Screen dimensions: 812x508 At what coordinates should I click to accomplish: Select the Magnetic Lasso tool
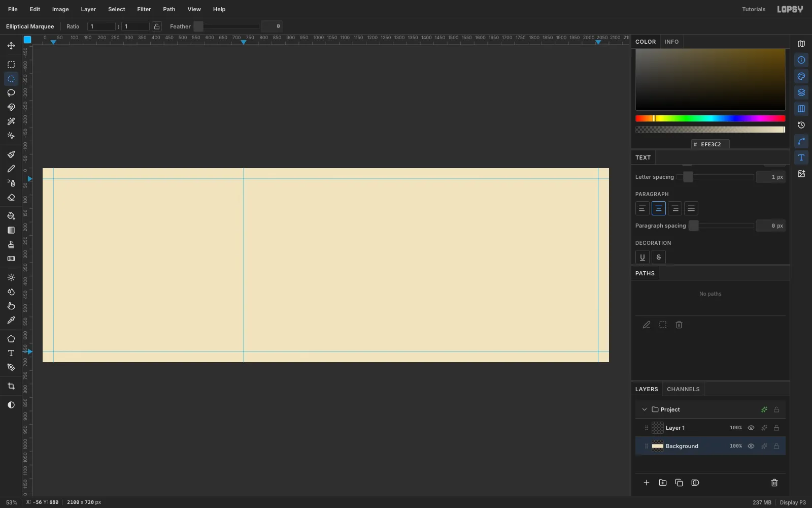click(x=11, y=107)
